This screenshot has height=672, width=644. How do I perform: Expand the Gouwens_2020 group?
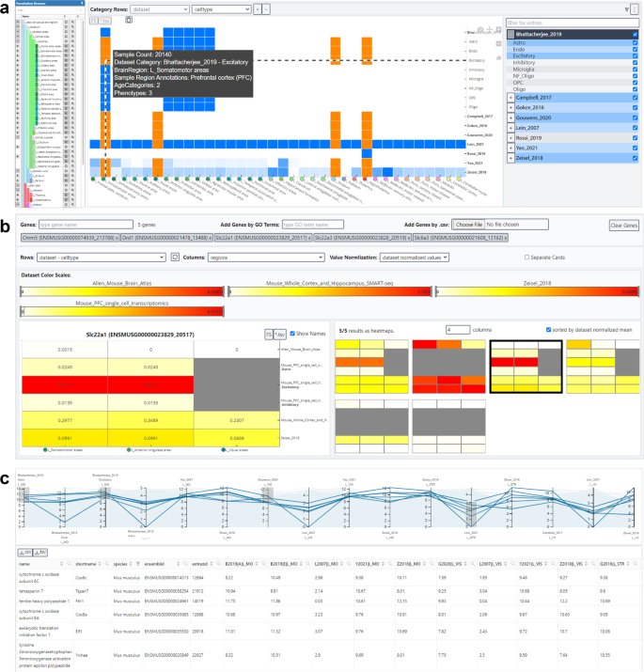(x=510, y=117)
